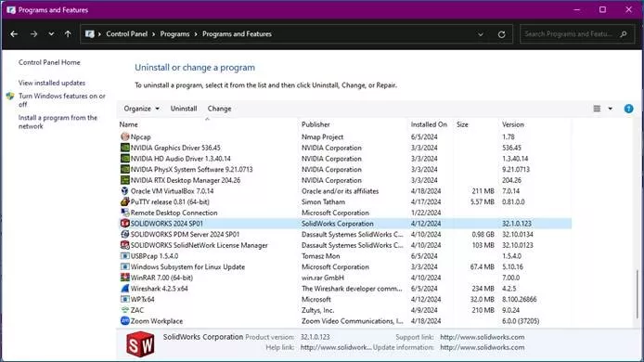644x362 pixels.
Task: Click Change in the toolbar
Action: 219,109
